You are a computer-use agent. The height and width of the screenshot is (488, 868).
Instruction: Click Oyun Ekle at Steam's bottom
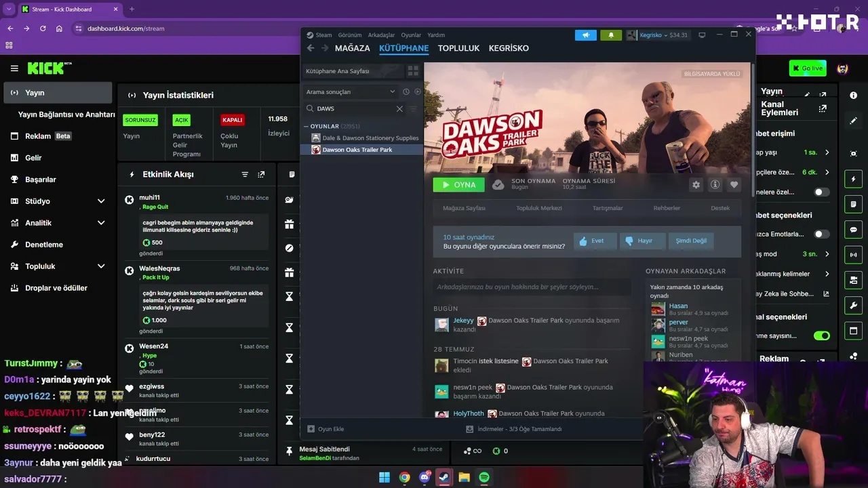(x=325, y=429)
